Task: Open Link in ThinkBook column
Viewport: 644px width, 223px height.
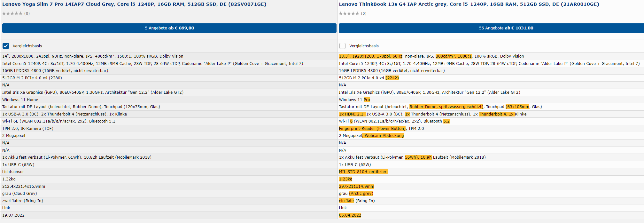Action: point(343,208)
